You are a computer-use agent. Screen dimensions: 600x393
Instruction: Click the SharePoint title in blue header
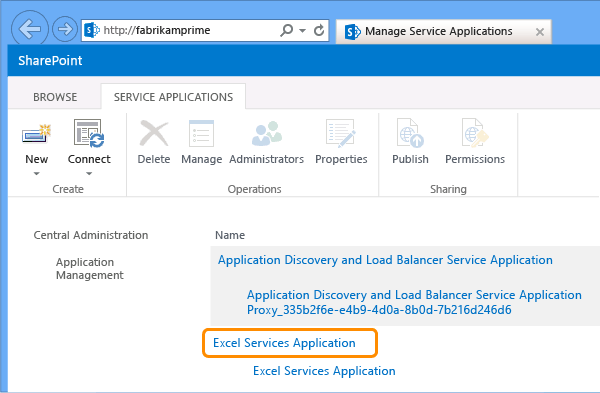click(x=50, y=60)
